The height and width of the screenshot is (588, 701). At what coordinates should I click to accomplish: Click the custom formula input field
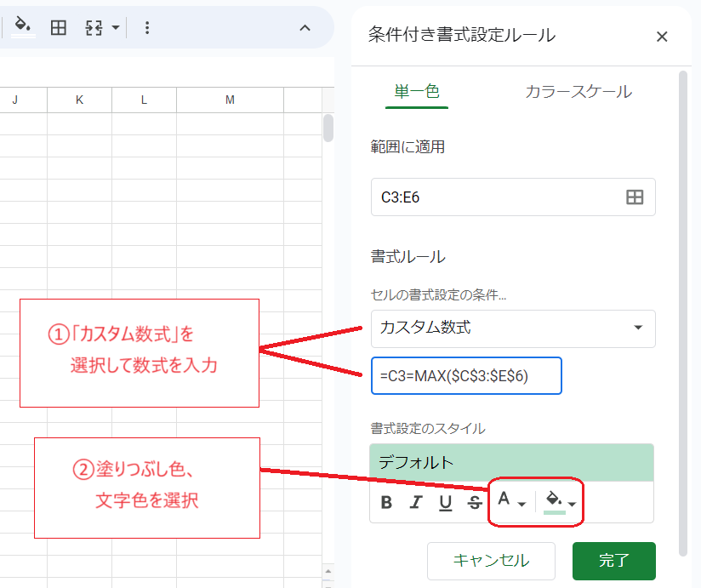[x=466, y=375]
